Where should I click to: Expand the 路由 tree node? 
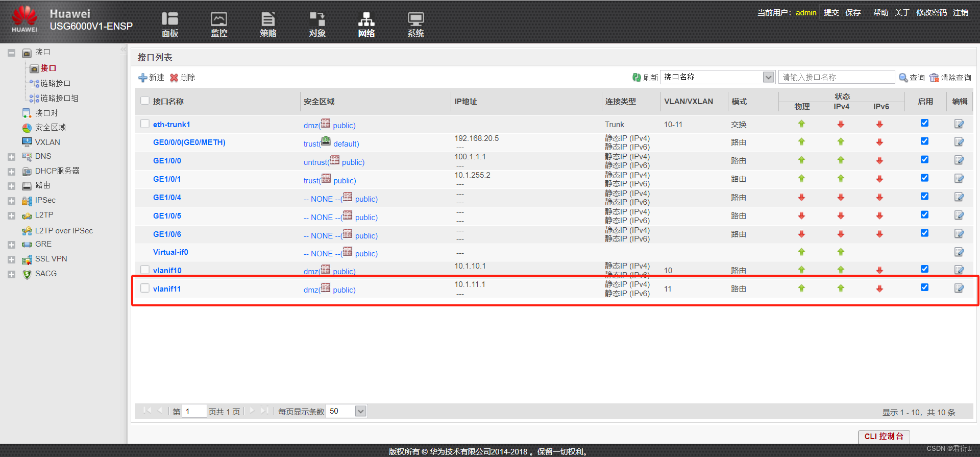click(x=11, y=186)
